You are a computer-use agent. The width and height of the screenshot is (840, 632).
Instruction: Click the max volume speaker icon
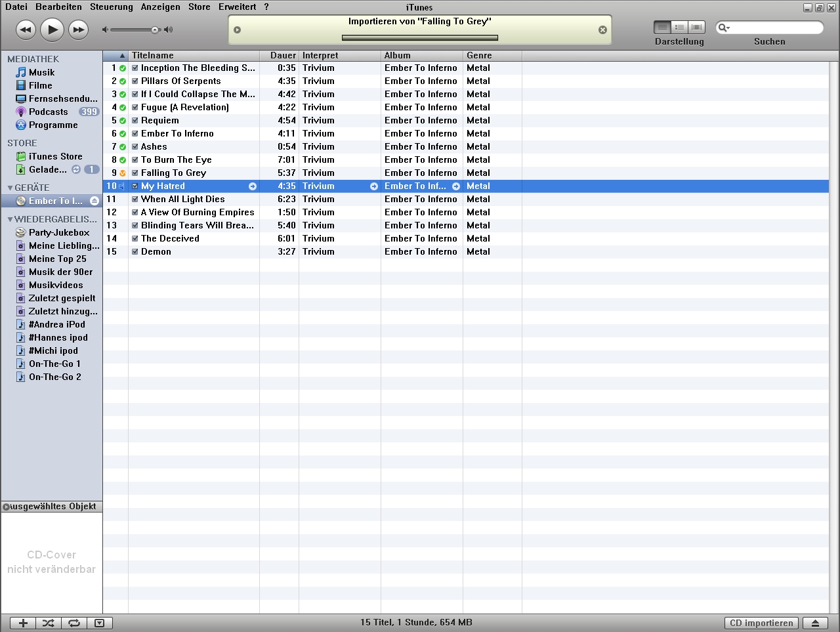pyautogui.click(x=169, y=30)
